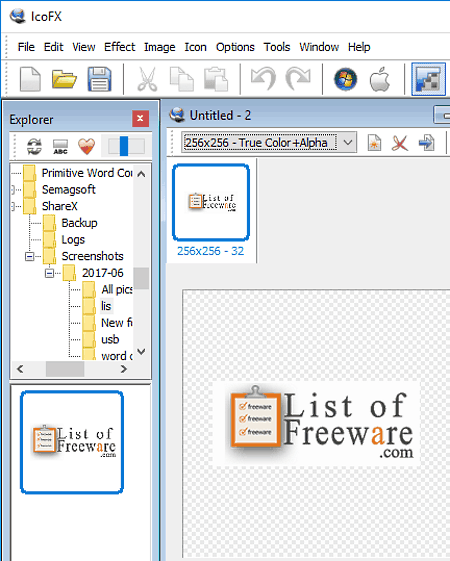Open a file with folder icon
Image resolution: width=450 pixels, height=561 pixels.
pos(64,79)
